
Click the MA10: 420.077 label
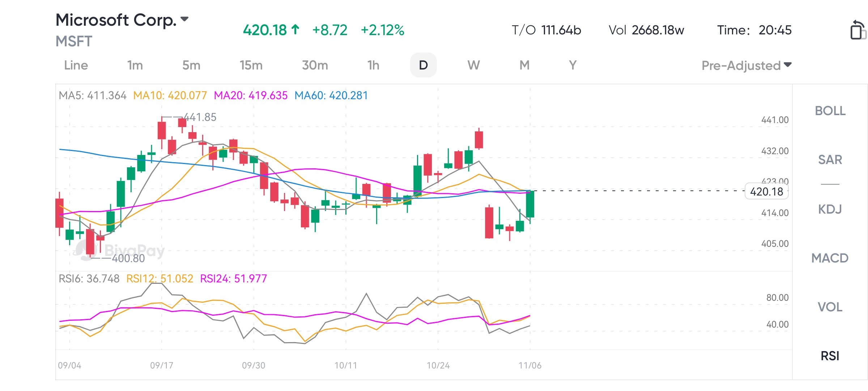[170, 96]
